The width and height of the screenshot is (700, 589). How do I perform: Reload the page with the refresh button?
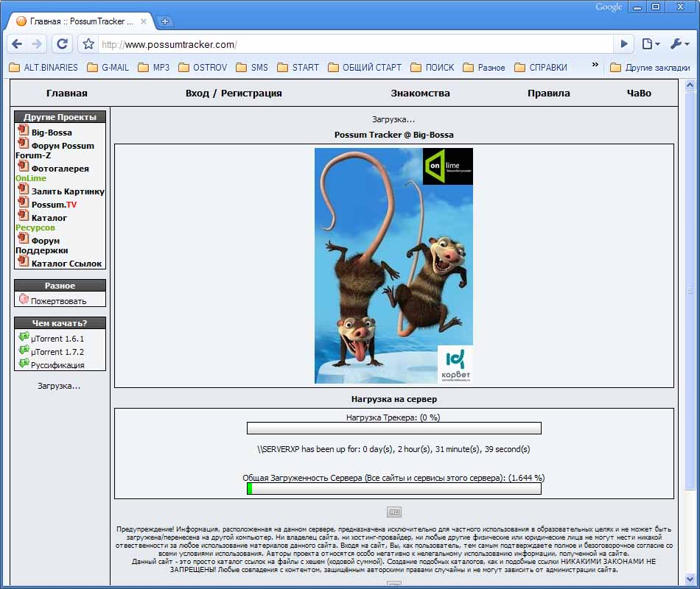(x=63, y=43)
